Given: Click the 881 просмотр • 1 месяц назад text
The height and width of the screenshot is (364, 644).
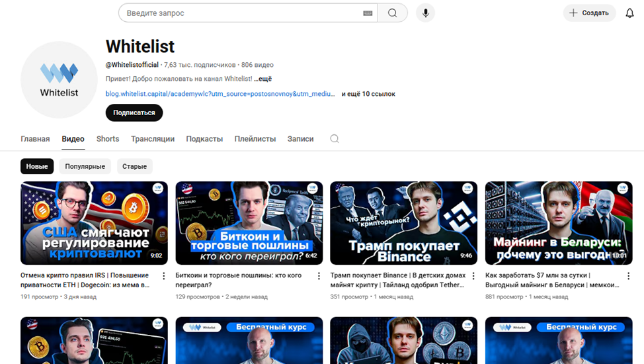Looking at the screenshot, I should click(x=526, y=296).
